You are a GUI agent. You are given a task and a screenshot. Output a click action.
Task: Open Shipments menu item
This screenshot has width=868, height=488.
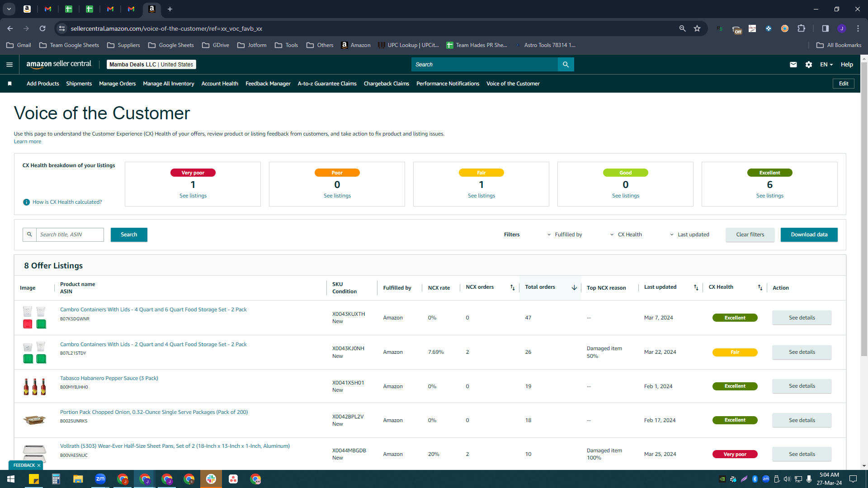click(79, 84)
